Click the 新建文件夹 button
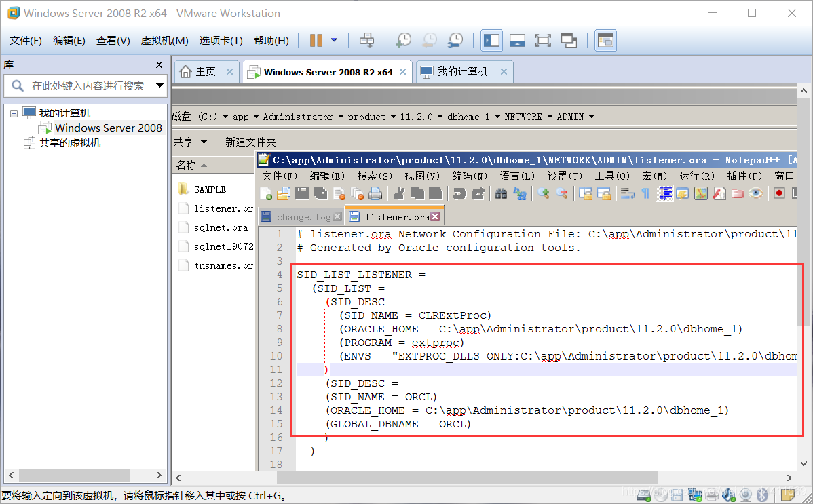Viewport: 813px width, 504px height. [x=250, y=142]
